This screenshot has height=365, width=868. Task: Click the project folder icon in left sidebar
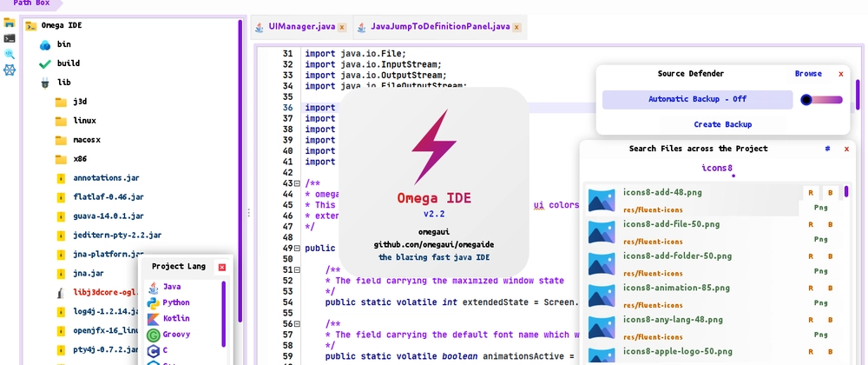(x=10, y=25)
